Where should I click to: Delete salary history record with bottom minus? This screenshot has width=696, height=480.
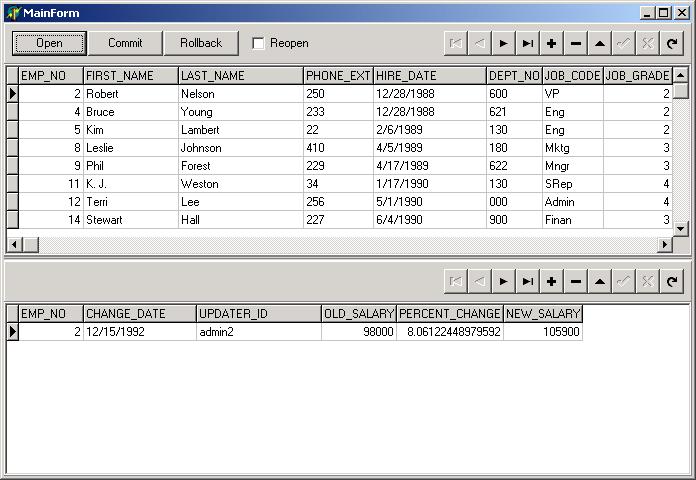coord(576,282)
